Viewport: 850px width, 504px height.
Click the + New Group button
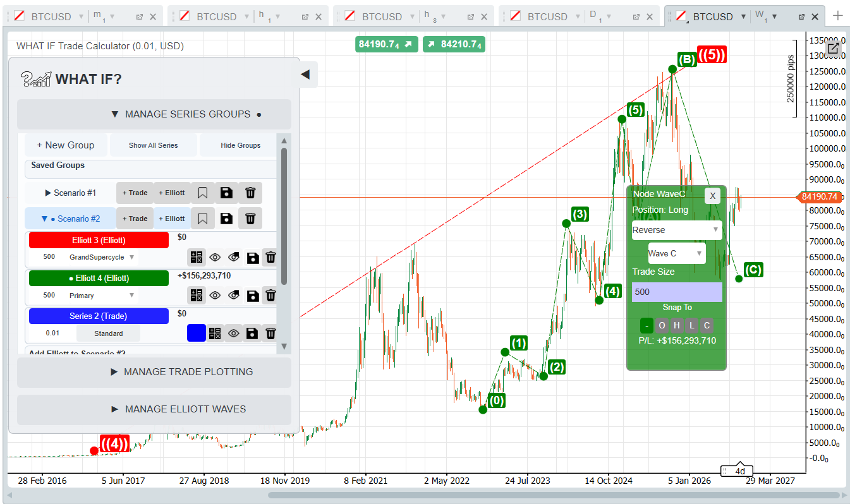(x=66, y=145)
